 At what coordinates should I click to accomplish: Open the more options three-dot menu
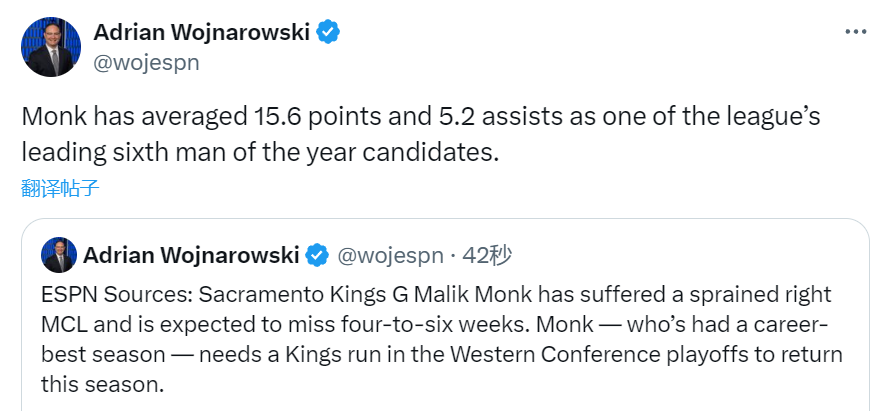tap(856, 32)
